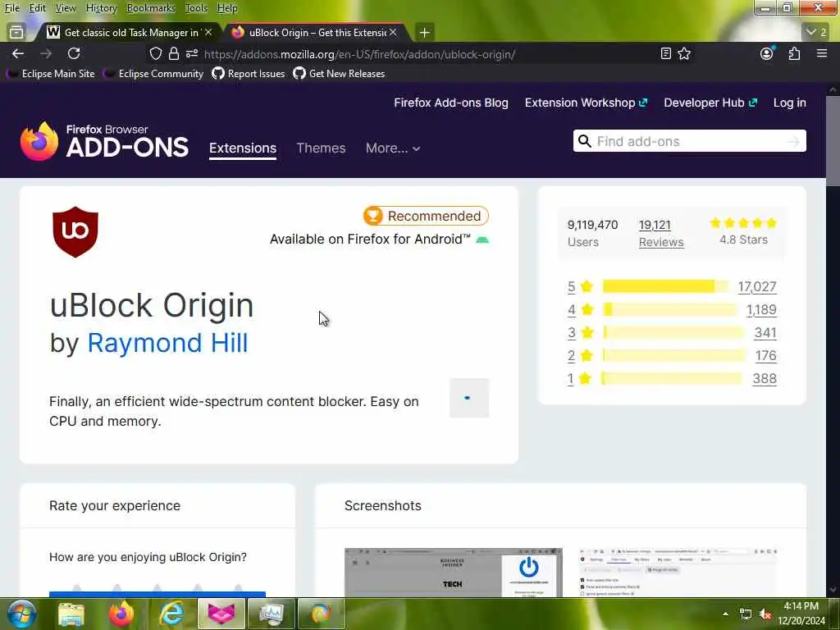840x630 pixels.
Task: Focus the Find add-ons search field
Action: 689,141
